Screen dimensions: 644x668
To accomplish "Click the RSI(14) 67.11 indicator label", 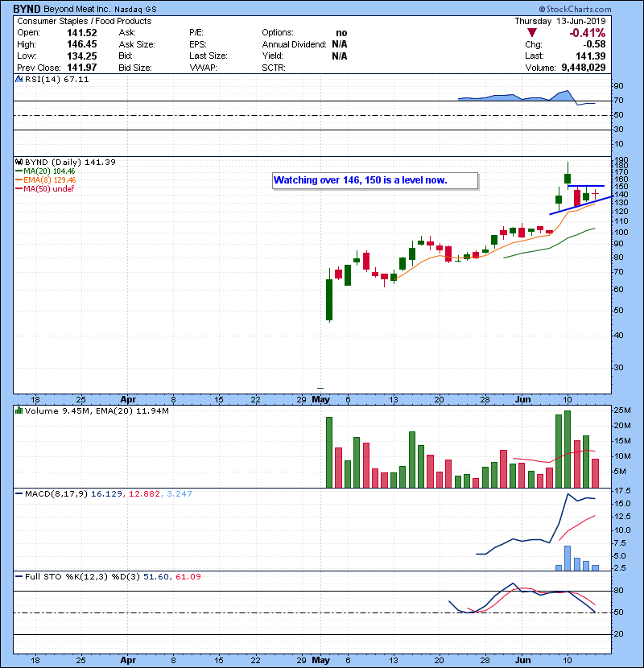I will 56,79.
